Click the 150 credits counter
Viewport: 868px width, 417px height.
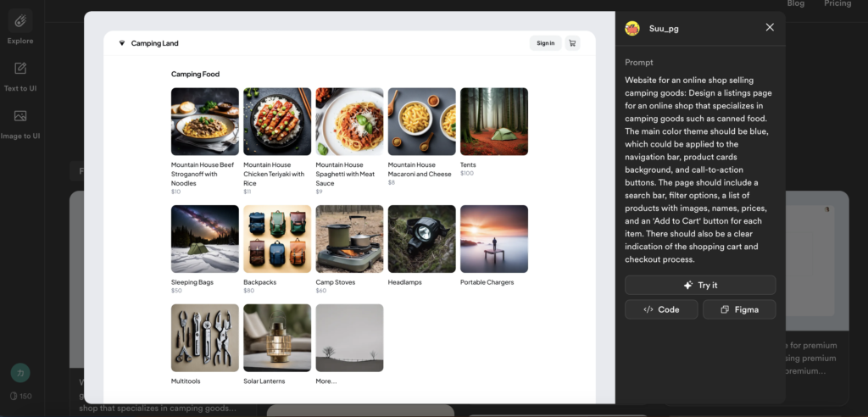20,396
